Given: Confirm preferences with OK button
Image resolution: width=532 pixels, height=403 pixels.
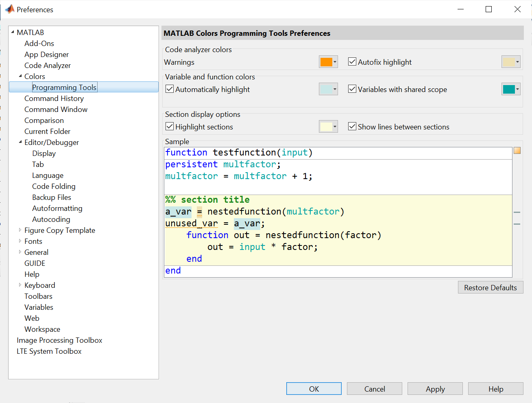Looking at the screenshot, I should click(314, 389).
